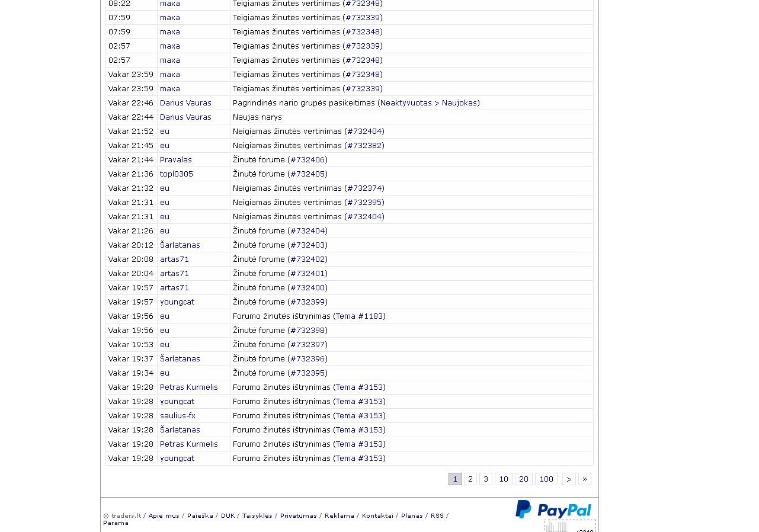759x532 pixels.
Task: Open the visitor counter widget
Action: 569,527
